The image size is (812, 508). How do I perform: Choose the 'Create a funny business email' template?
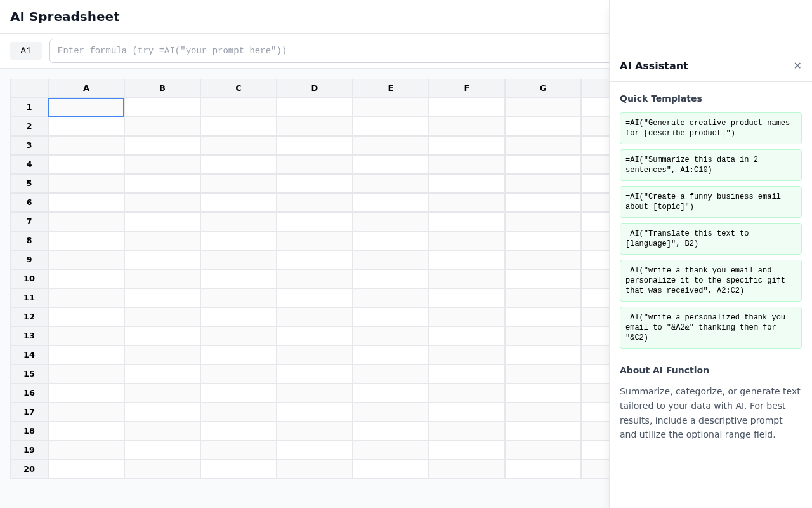(710, 202)
